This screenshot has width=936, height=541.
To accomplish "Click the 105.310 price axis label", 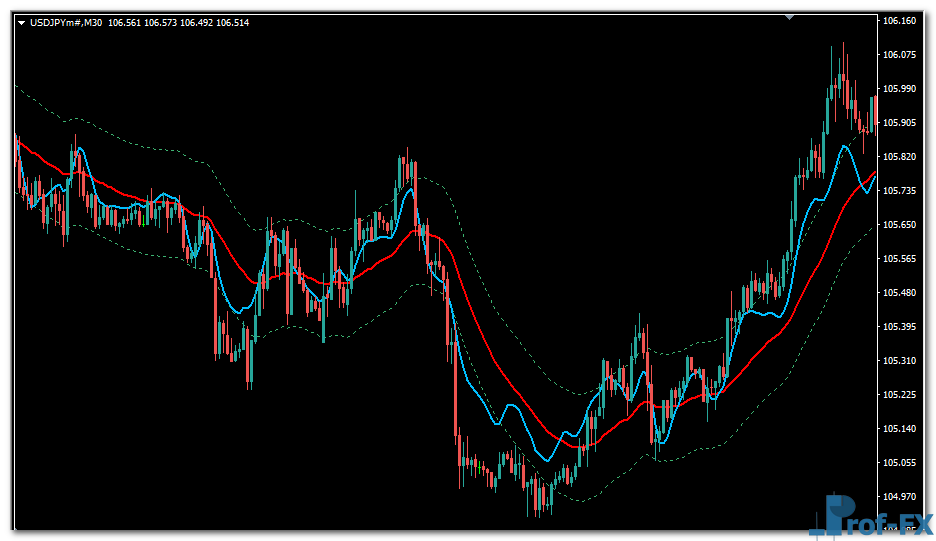I will 901,361.
